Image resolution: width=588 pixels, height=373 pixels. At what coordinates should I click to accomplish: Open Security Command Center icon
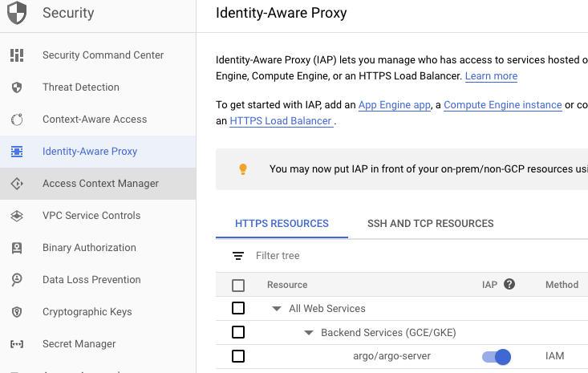[17, 55]
